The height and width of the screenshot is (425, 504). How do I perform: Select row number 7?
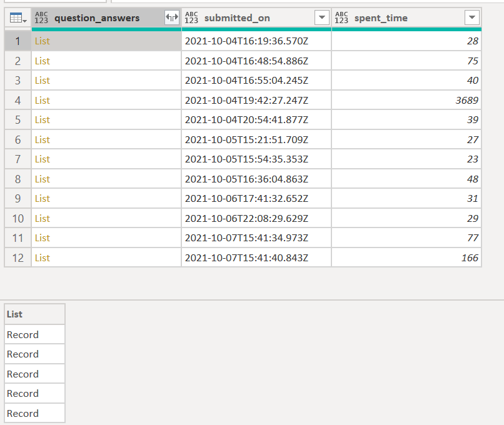[18, 159]
